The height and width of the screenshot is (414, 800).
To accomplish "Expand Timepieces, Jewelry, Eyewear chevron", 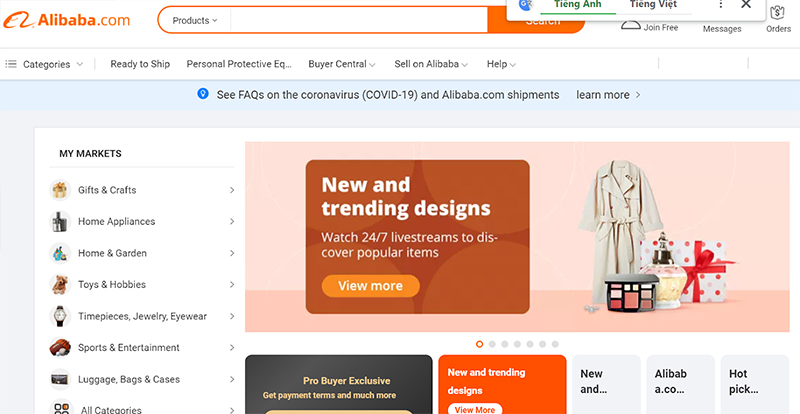I will [232, 316].
